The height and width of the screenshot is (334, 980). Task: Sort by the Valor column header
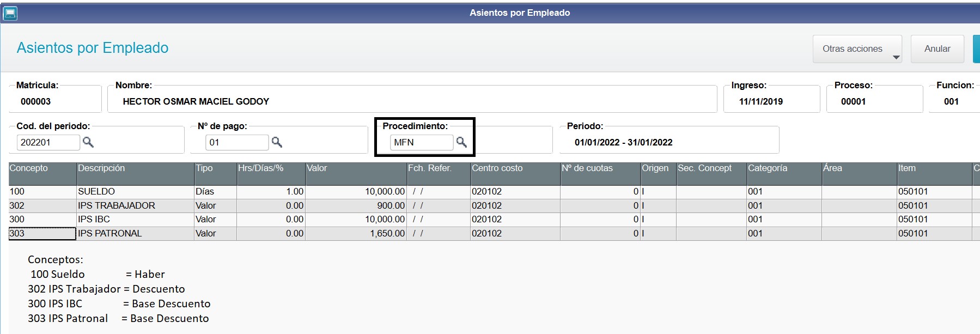356,174
